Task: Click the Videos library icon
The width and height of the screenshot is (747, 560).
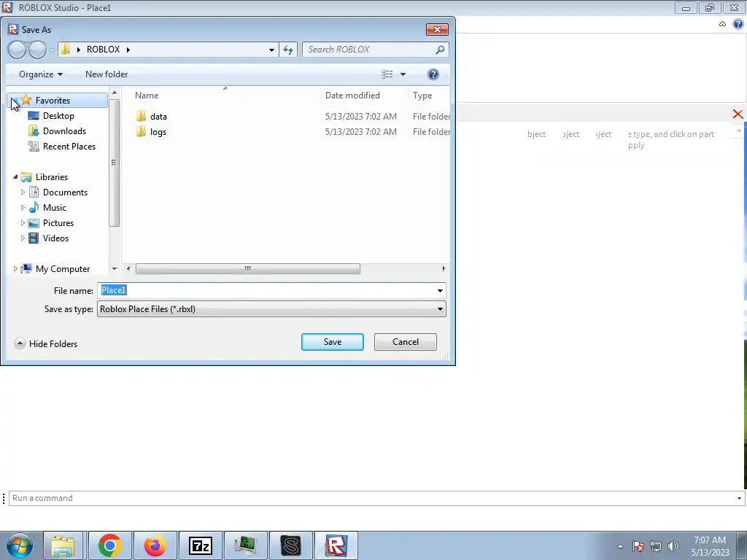Action: click(x=34, y=238)
